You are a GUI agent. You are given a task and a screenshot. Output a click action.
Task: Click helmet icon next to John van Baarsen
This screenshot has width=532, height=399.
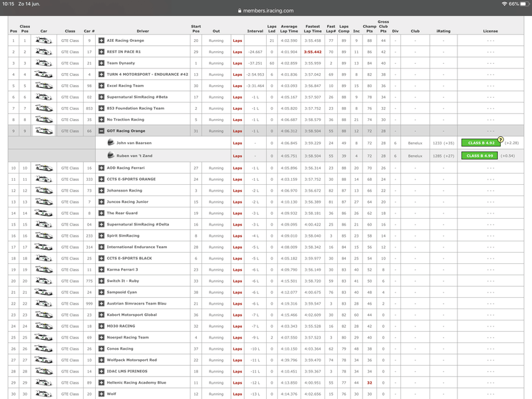[110, 142]
